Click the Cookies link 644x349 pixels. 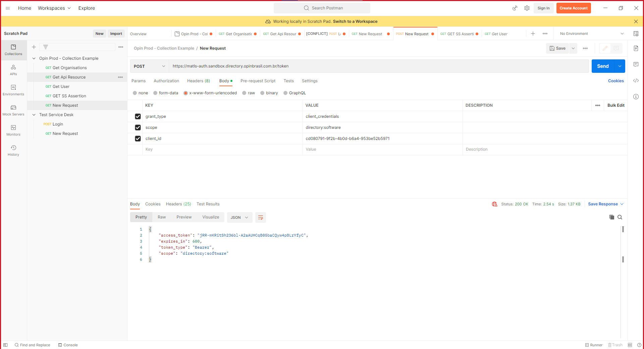tap(616, 81)
